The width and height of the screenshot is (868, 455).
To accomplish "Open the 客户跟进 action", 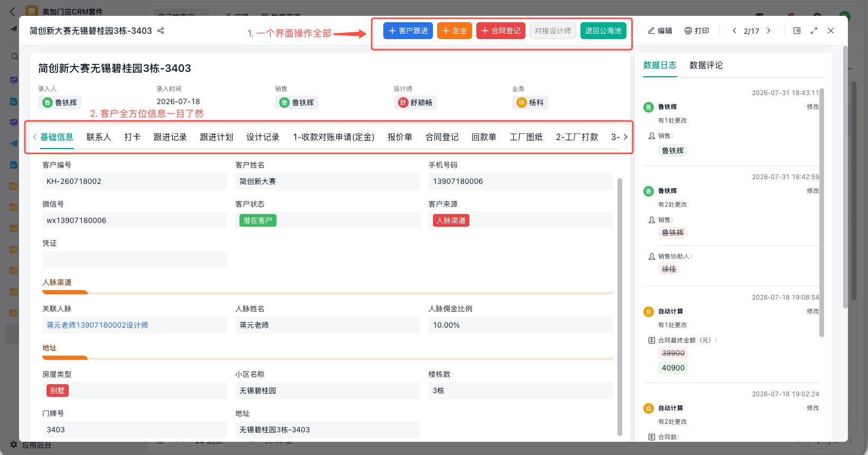I will coord(408,31).
